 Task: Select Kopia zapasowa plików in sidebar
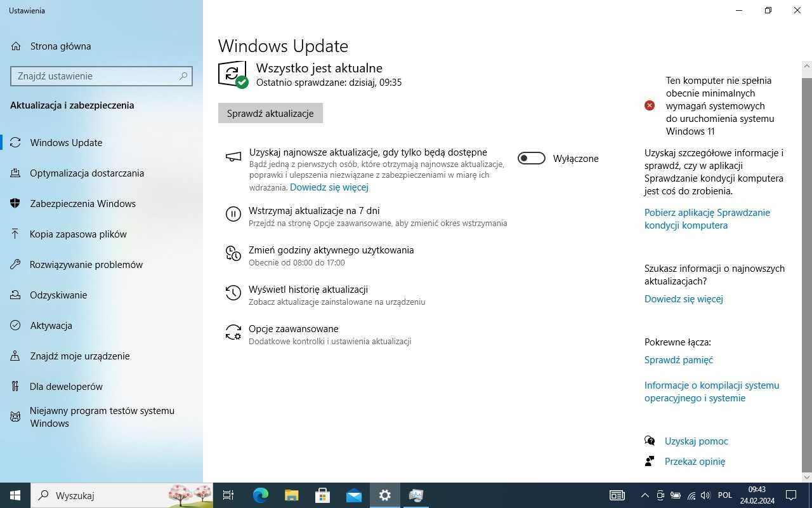[x=101, y=234]
